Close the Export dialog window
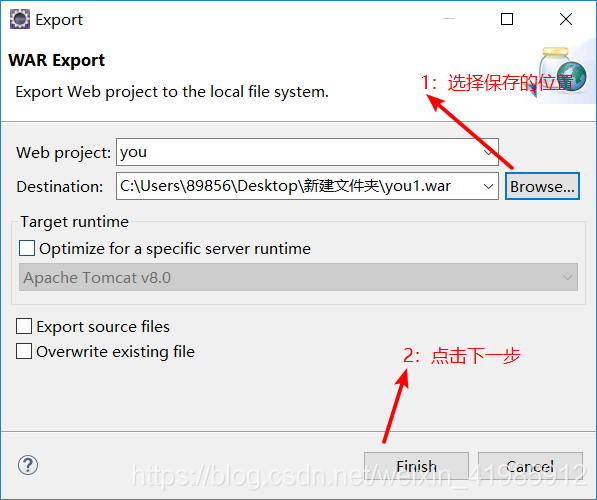The height and width of the screenshot is (500, 597). pyautogui.click(x=566, y=19)
